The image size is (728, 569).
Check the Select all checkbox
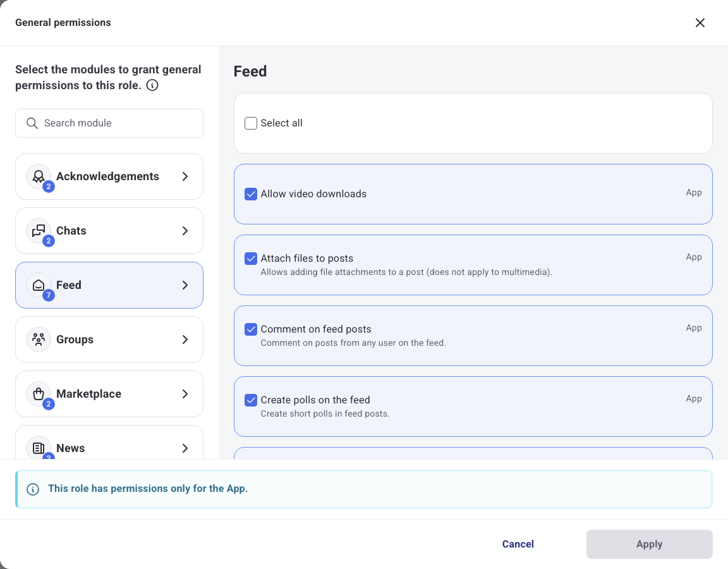coord(251,123)
